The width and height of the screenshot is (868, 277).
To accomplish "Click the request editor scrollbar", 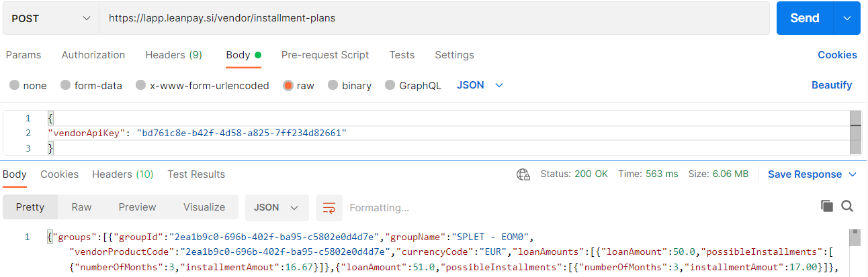I will [x=855, y=133].
